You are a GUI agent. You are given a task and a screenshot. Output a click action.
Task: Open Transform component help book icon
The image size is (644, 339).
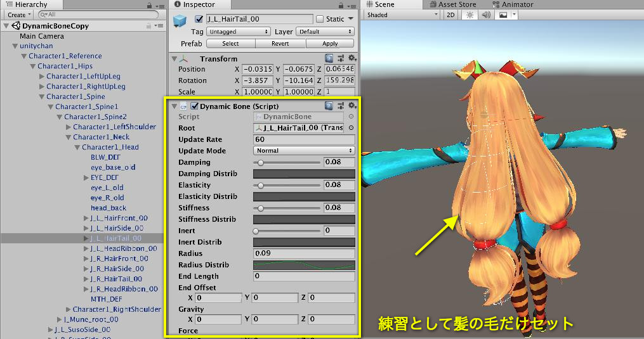pyautogui.click(x=329, y=58)
